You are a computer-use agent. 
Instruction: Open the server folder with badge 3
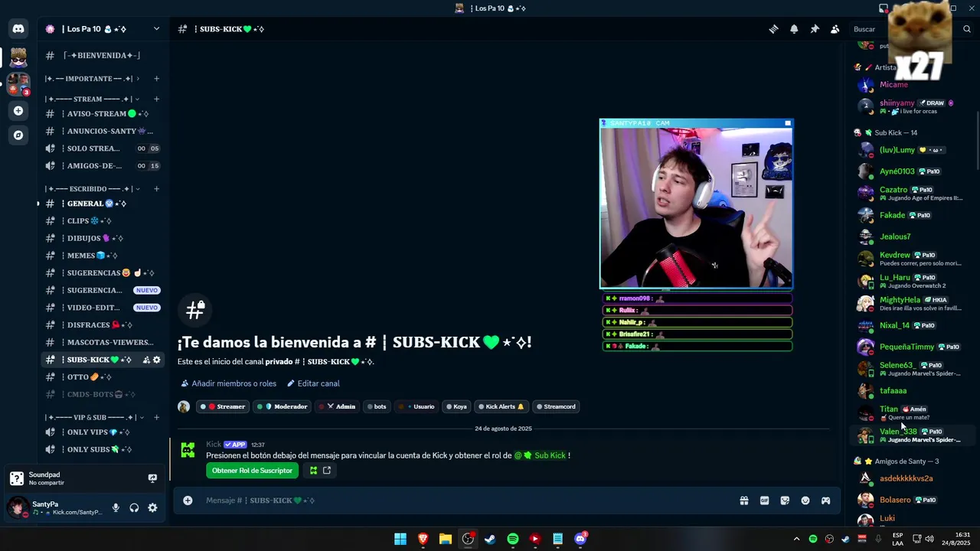[x=18, y=83]
